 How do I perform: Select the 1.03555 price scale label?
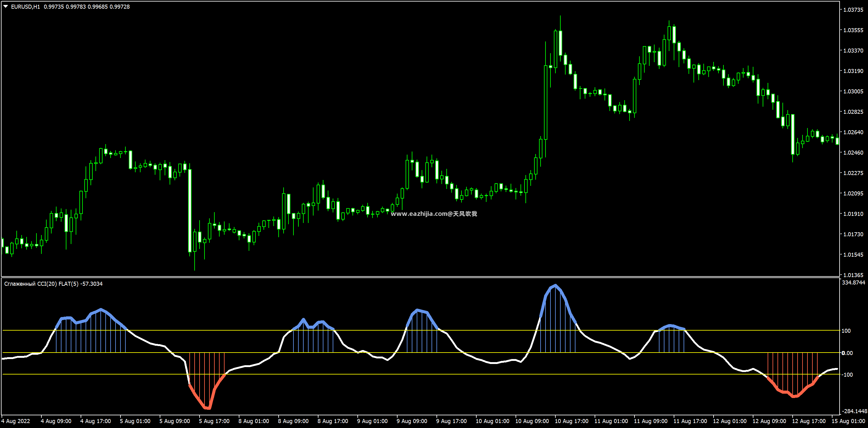pos(853,30)
